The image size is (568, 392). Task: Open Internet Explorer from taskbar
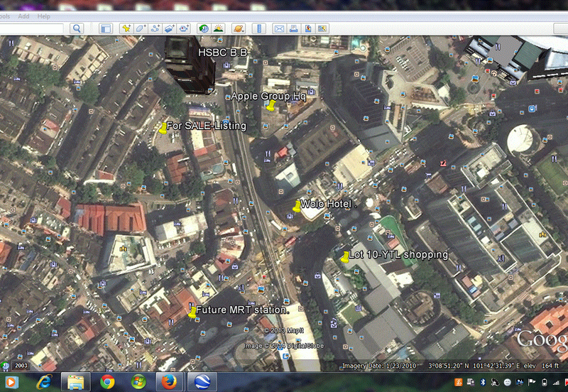click(x=44, y=382)
